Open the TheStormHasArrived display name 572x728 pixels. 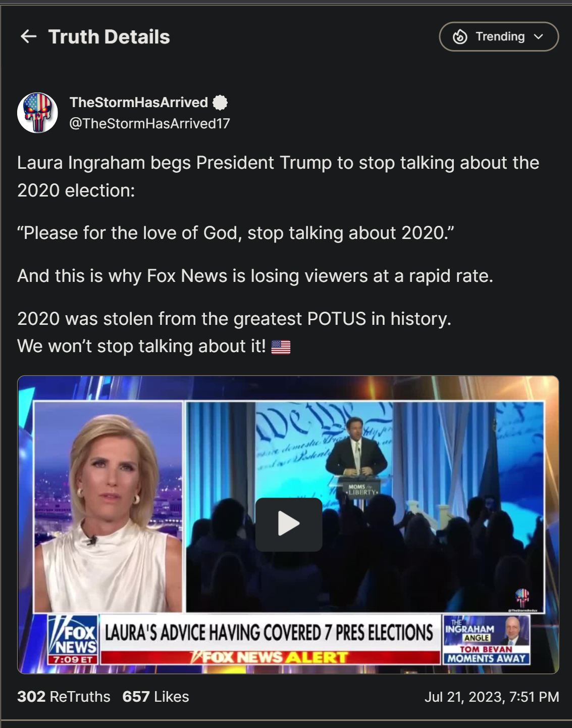point(139,103)
